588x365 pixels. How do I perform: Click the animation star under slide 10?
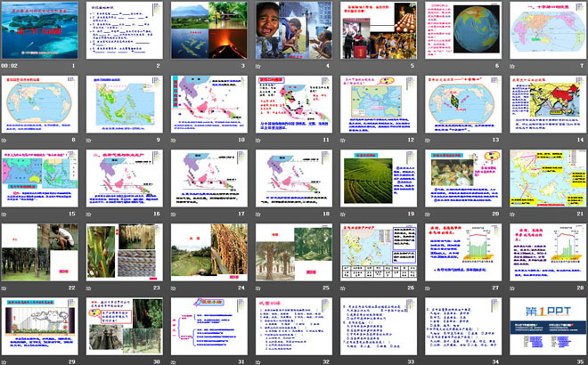click(x=175, y=140)
